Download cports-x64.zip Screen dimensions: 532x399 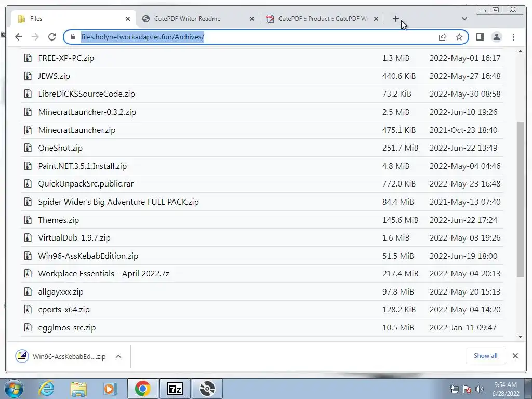tap(64, 310)
